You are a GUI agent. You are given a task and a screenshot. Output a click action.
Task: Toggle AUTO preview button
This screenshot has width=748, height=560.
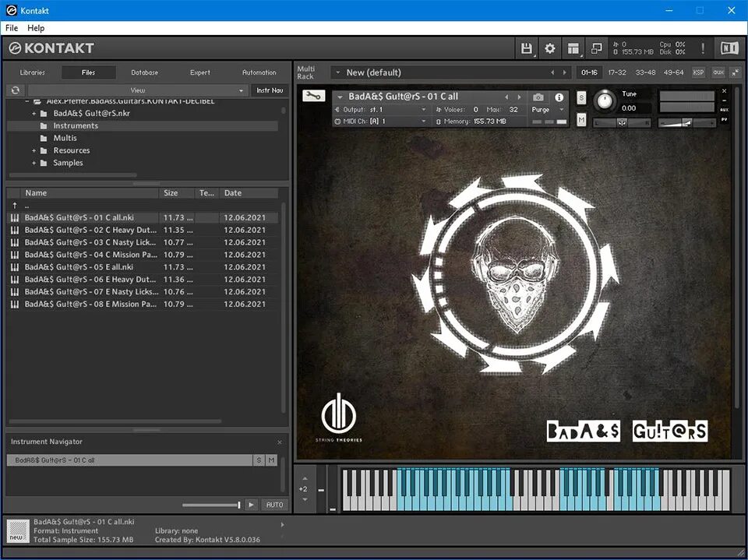(x=274, y=505)
